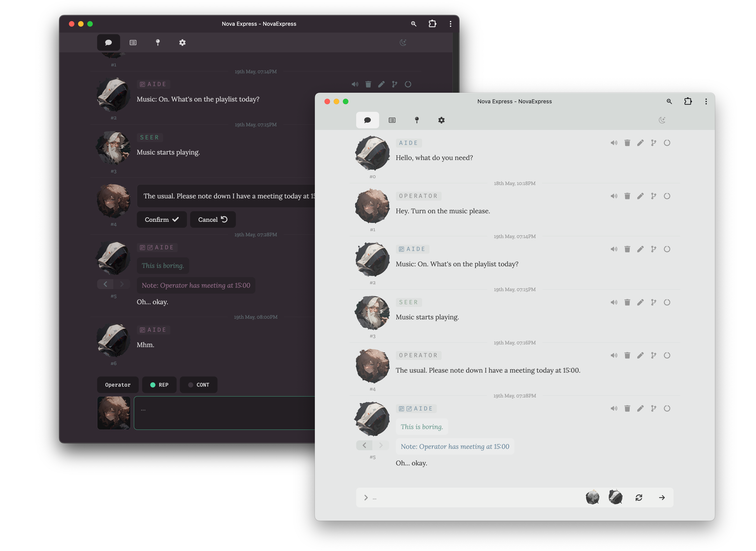
Task: Open settings gear tab in dark window
Action: click(x=182, y=42)
